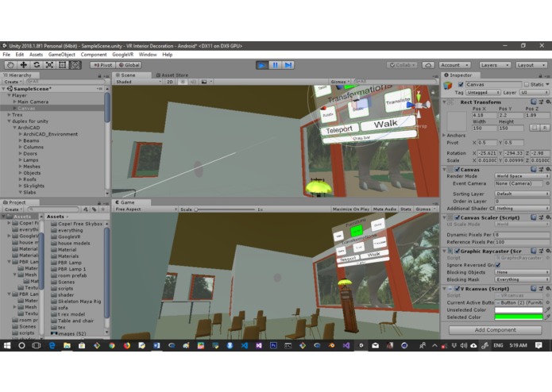This screenshot has width=552, height=392.
Task: Disable the Canvas component checkbox
Action: click(x=457, y=170)
